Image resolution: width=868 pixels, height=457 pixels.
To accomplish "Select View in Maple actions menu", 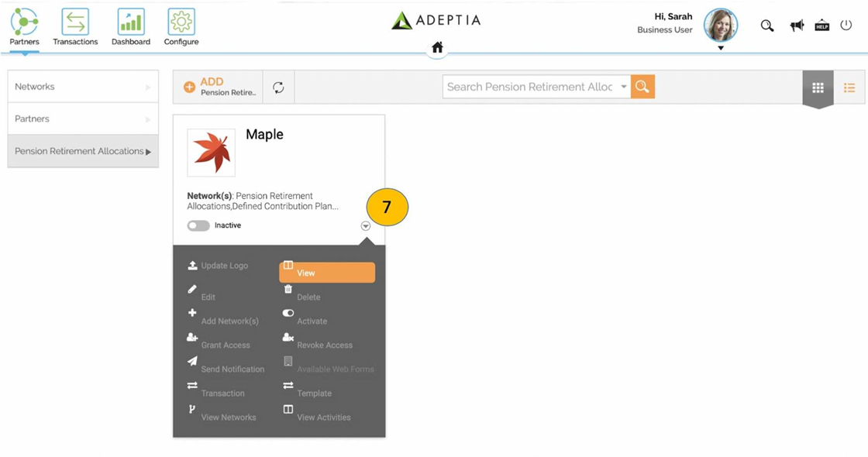I will click(x=327, y=272).
